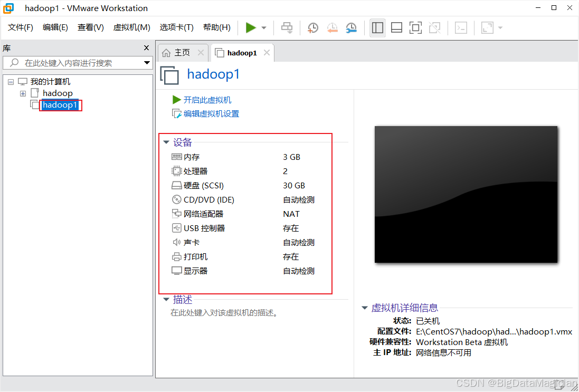Viewport: 579px width, 392px height.
Task: Click the virtual machine screen thumbnail
Action: click(466, 194)
